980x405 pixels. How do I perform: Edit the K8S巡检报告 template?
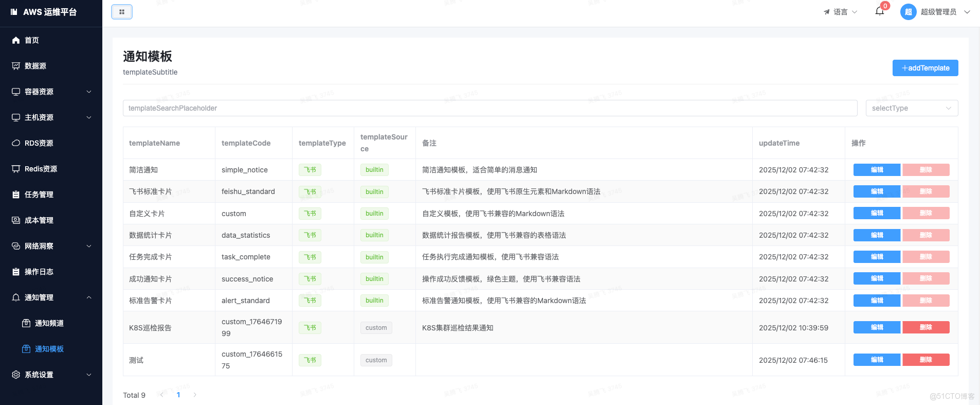point(877,327)
